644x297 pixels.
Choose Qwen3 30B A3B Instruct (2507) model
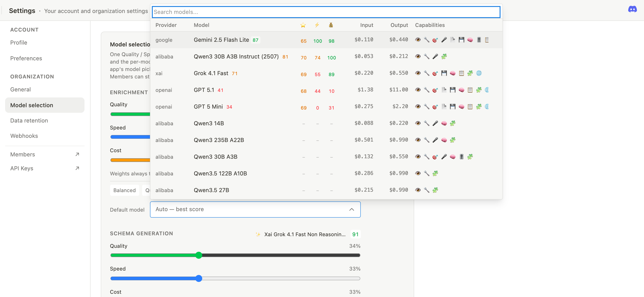[326, 56]
